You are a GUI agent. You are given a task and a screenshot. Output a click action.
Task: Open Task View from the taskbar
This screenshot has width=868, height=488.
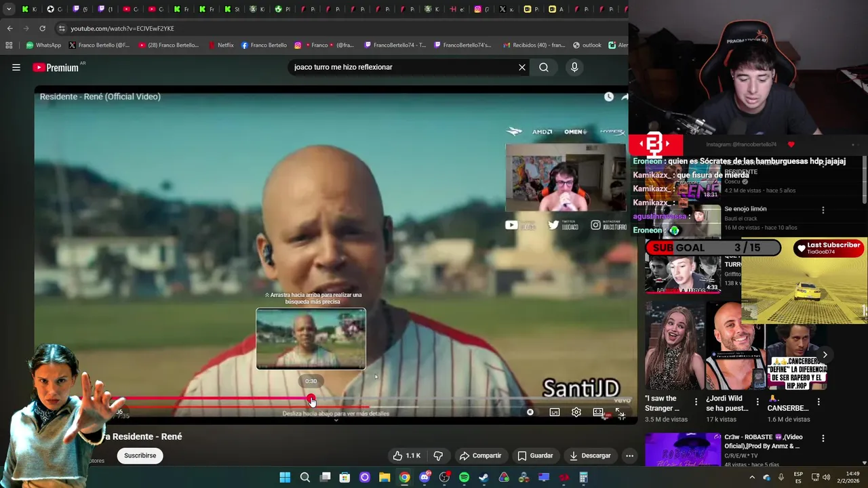click(x=325, y=478)
